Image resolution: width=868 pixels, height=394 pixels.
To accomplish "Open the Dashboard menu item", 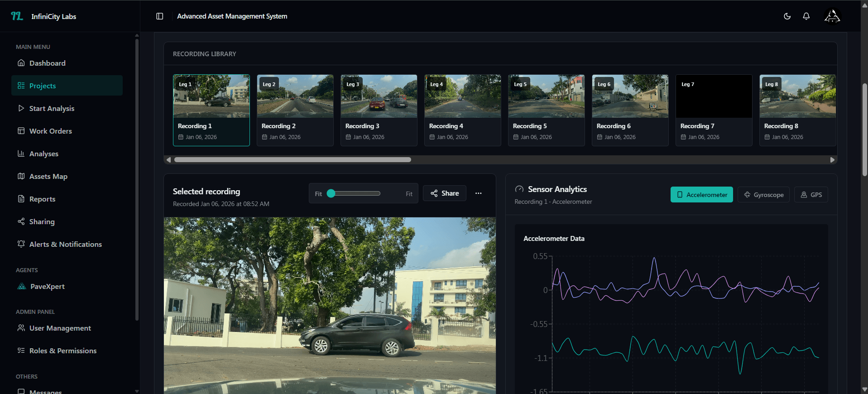I will pos(67,63).
